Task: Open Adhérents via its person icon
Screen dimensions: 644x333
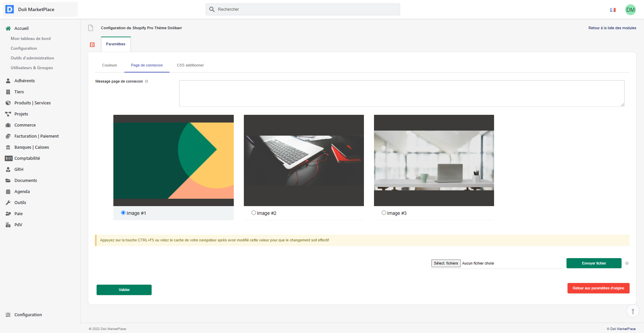Action: 8,81
